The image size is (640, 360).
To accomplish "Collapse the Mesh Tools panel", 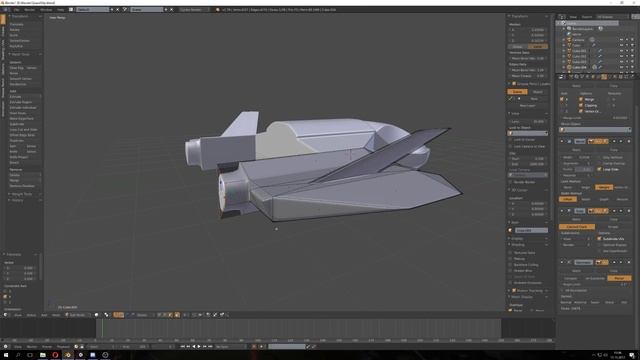I will tap(24, 54).
